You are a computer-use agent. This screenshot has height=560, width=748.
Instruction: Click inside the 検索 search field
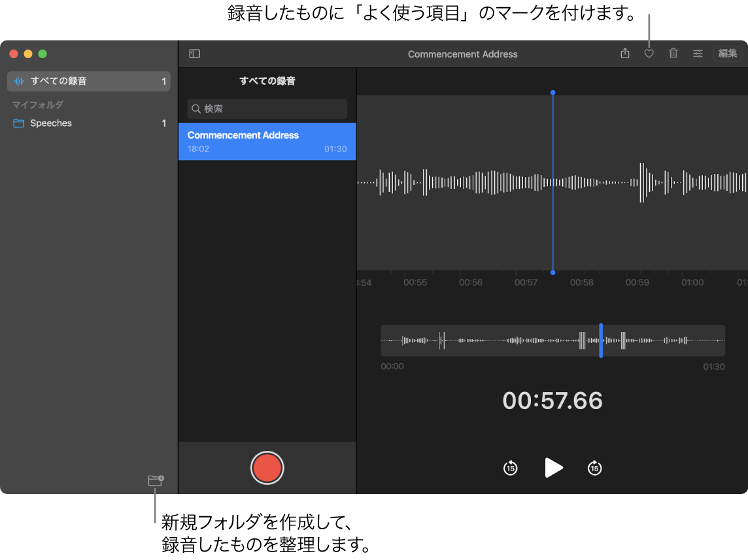click(x=267, y=108)
